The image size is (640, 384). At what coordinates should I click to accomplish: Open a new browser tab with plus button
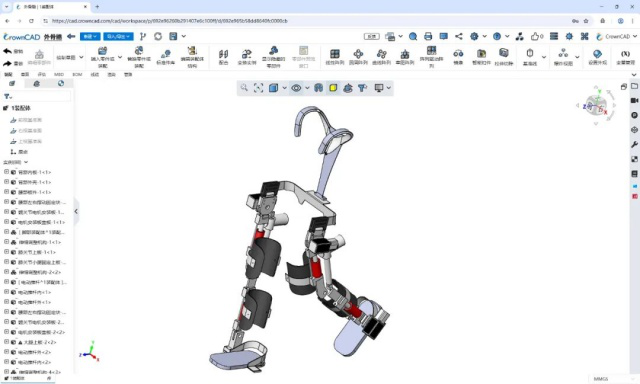(97, 7)
